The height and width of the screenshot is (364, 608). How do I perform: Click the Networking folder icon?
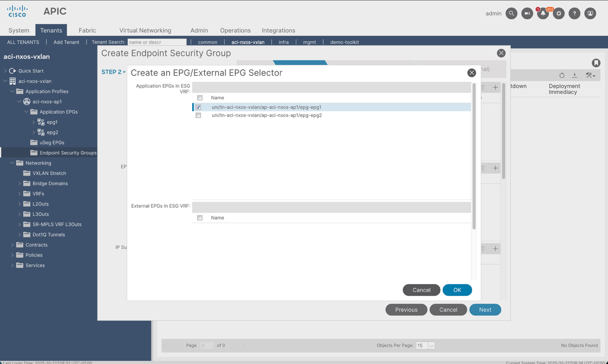(x=20, y=163)
